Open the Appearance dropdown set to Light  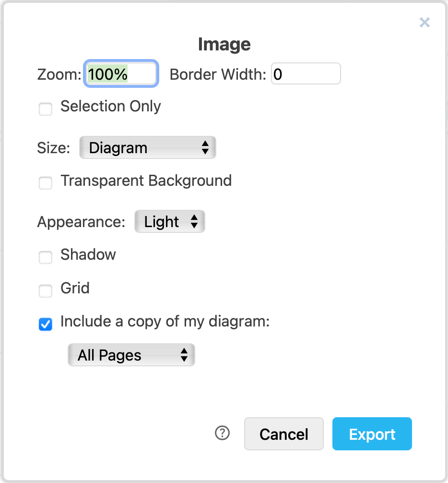pyautogui.click(x=169, y=221)
